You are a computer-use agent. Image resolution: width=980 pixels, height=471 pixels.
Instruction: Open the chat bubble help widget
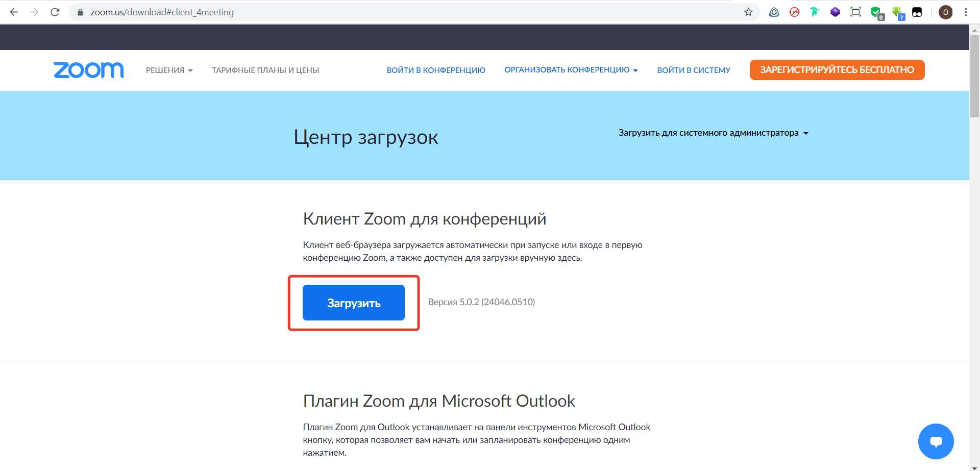pos(936,441)
